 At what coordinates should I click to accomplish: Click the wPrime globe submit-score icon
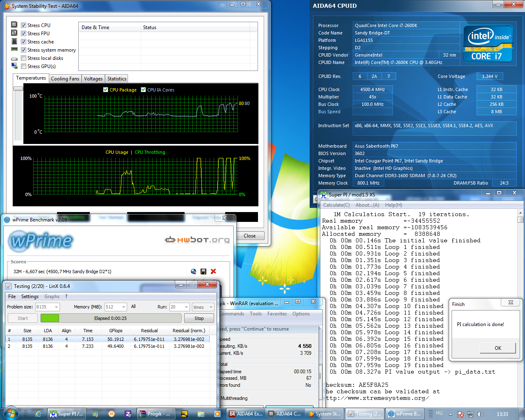(x=194, y=272)
